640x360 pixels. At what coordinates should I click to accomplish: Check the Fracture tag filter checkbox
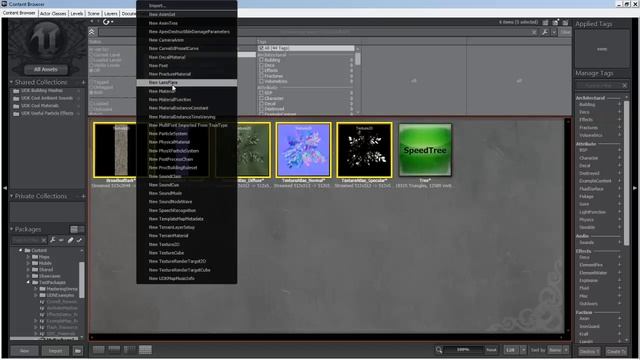[x=261, y=76]
